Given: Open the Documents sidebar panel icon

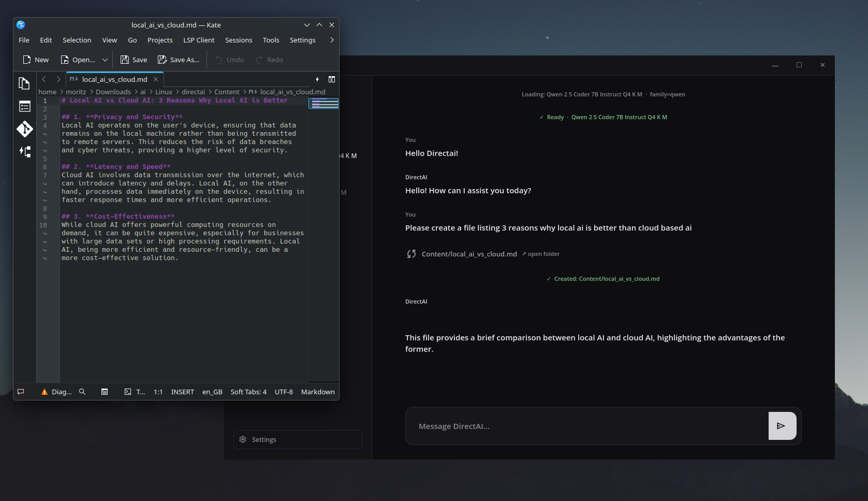Looking at the screenshot, I should click(24, 83).
